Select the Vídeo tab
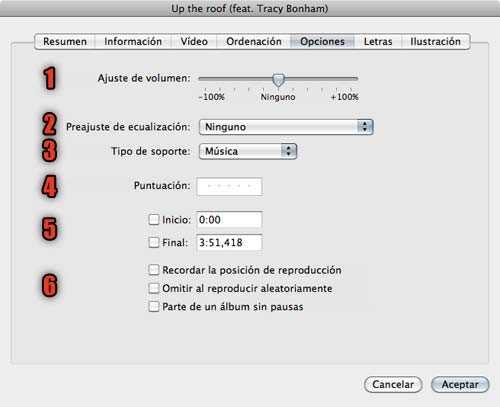This screenshot has width=500, height=407. click(194, 41)
